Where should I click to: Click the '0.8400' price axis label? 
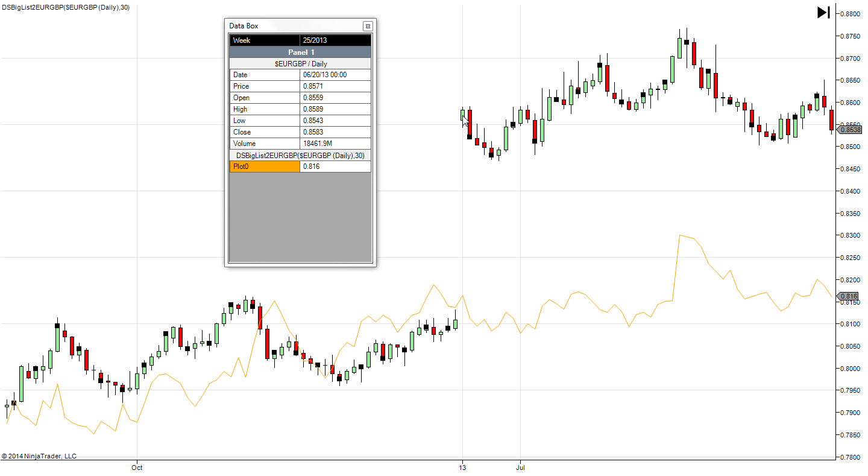[x=849, y=191]
